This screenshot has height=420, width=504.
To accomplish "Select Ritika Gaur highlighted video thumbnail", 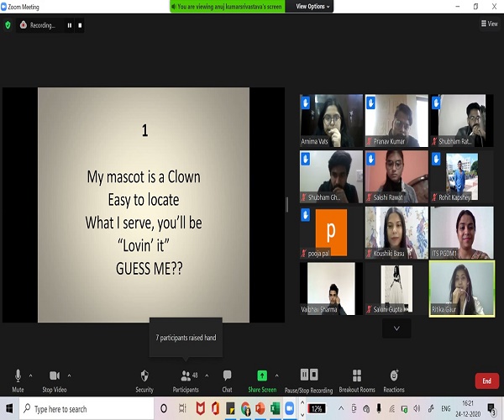I will pos(462,289).
